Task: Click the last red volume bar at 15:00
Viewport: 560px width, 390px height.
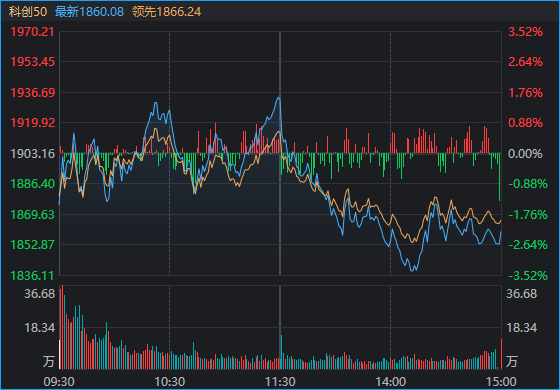Action: pyautogui.click(x=501, y=354)
